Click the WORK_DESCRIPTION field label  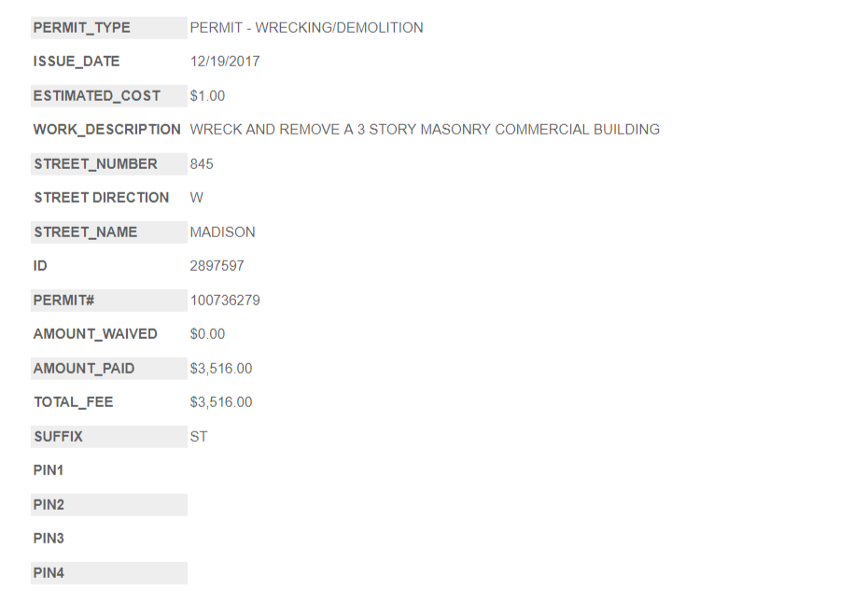click(x=106, y=130)
